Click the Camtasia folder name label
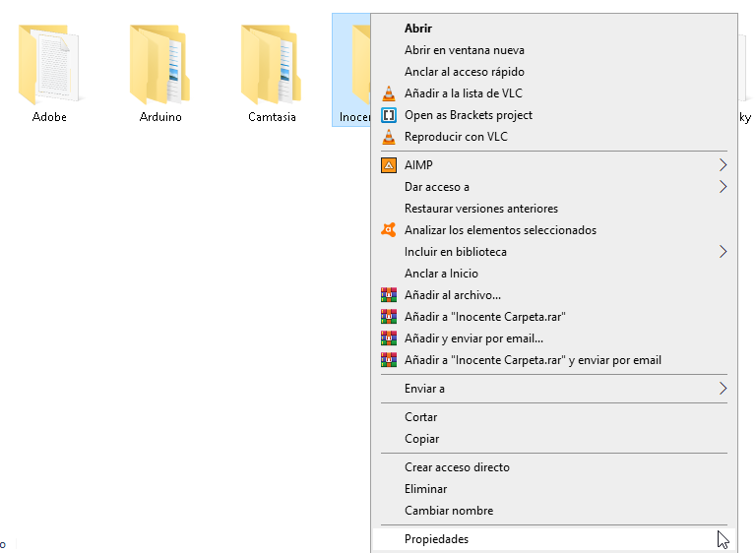Screen dimensions: 756x553 tap(272, 117)
